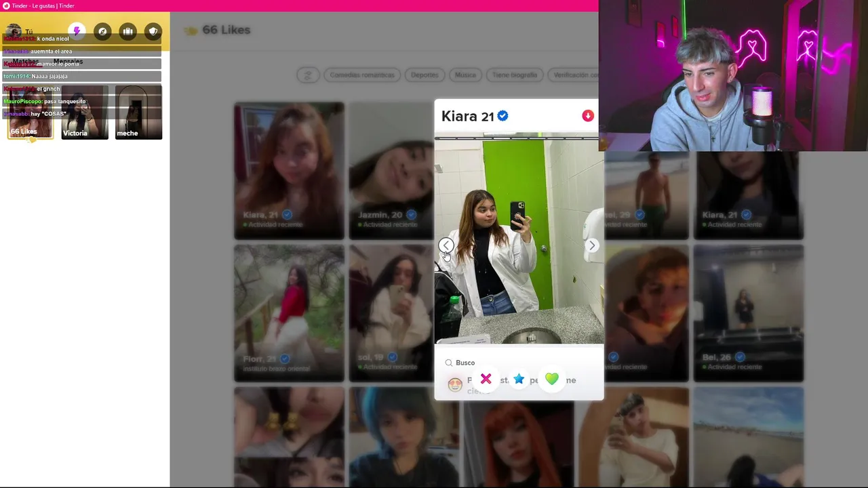This screenshot has height=488, width=868.
Task: Click Kiara's blue verified badge in the popup
Action: pos(502,116)
